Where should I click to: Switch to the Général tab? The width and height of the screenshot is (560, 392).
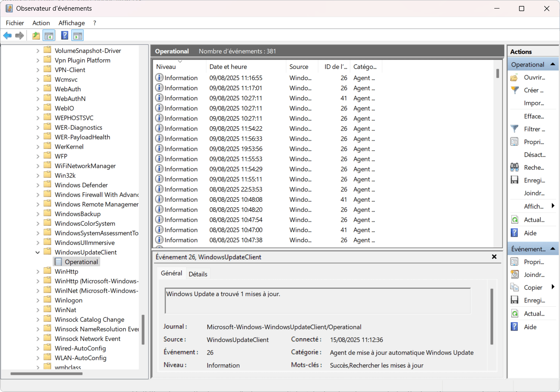click(171, 273)
